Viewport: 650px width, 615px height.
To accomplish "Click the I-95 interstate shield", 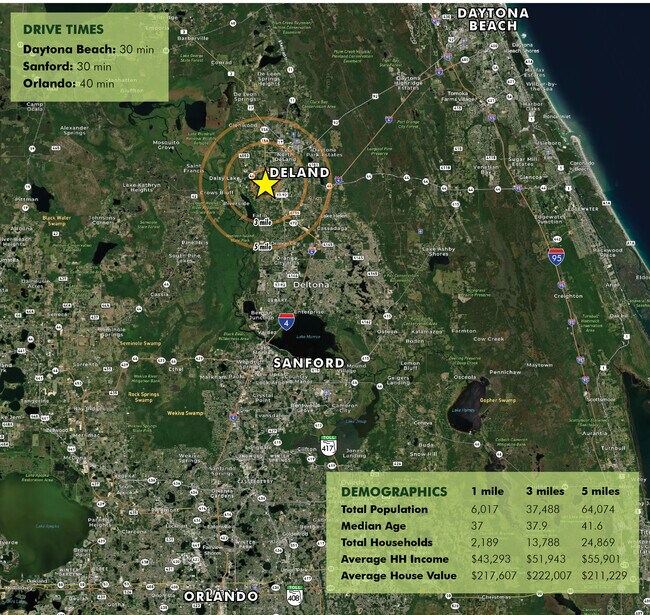I will point(555,256).
